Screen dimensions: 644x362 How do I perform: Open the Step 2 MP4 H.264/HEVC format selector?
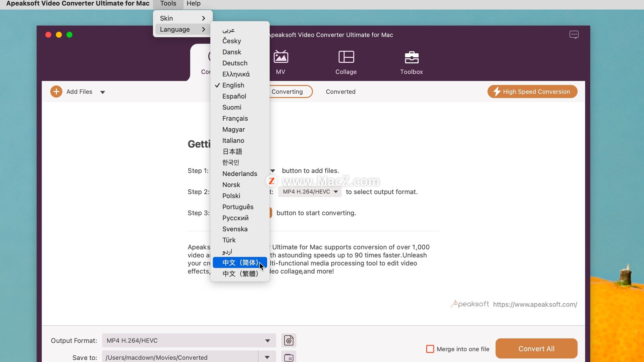point(310,192)
